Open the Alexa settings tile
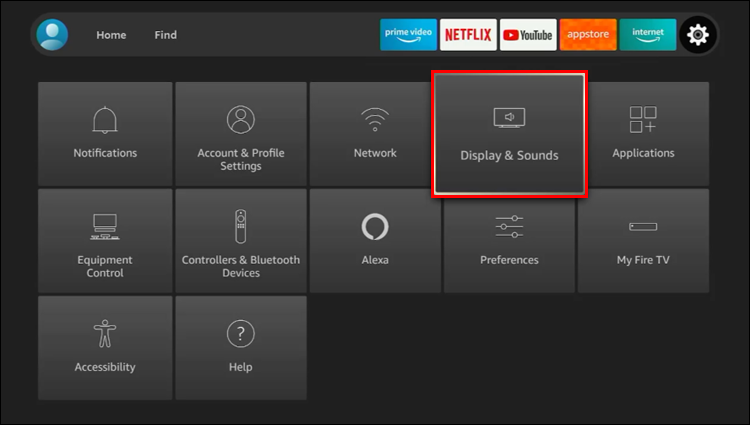The image size is (750, 425). pos(375,240)
